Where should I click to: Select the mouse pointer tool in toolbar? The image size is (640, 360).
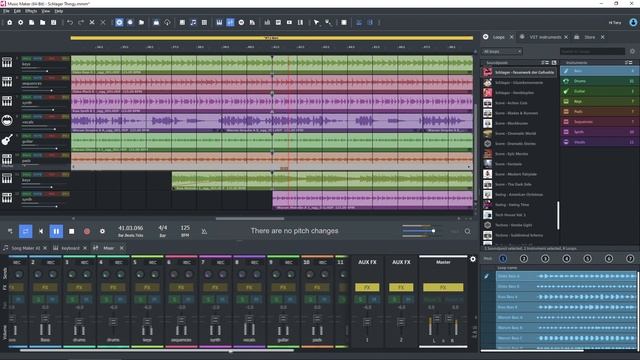316,22
